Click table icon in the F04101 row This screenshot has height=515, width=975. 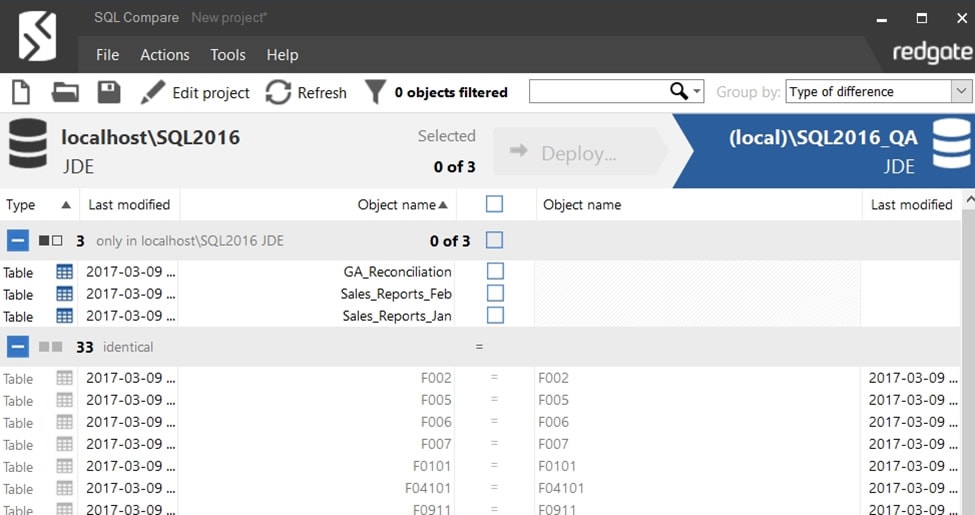point(64,488)
